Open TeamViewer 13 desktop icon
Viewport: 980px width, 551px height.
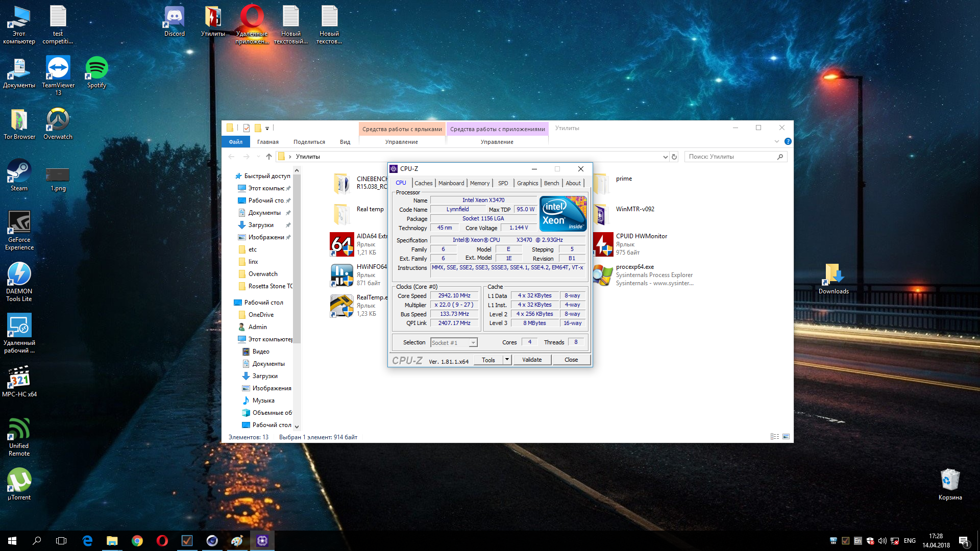[58, 75]
